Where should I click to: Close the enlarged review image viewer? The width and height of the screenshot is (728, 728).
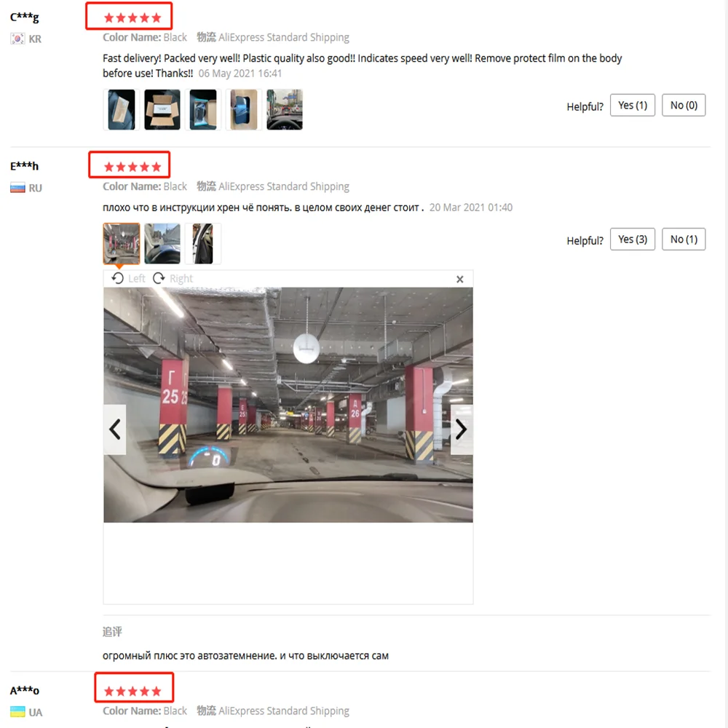[x=459, y=279]
